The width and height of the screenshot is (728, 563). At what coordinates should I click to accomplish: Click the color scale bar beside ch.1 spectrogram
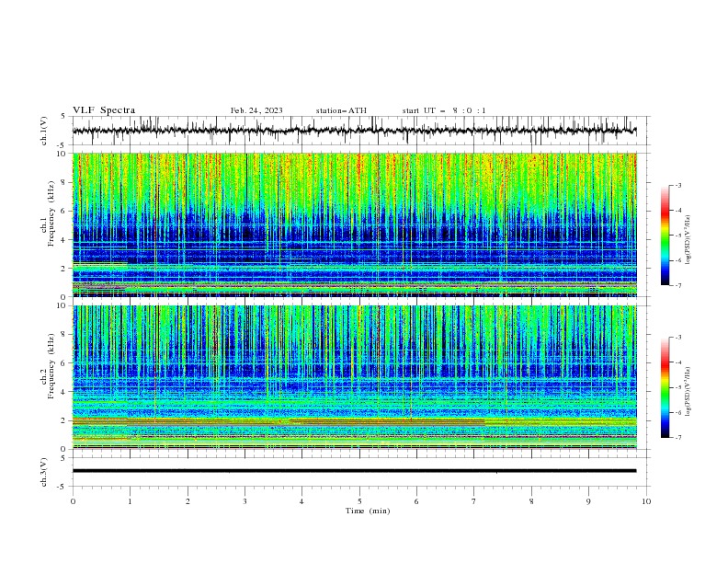click(x=665, y=236)
